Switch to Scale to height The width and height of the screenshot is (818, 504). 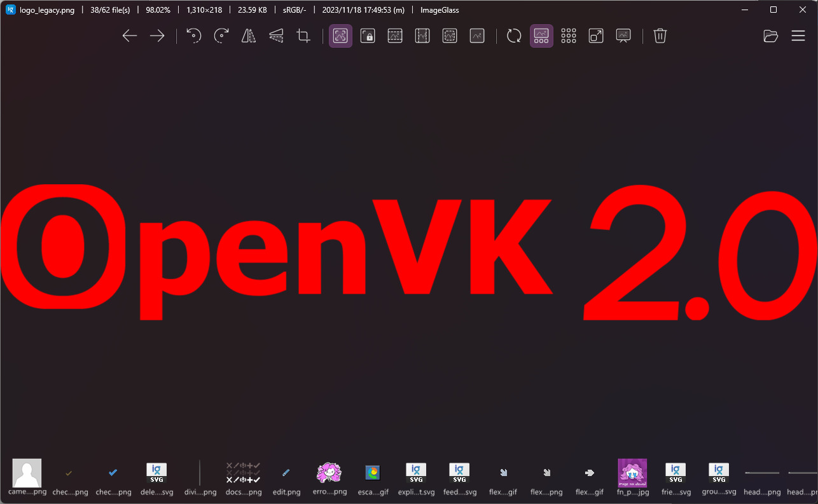click(x=422, y=36)
